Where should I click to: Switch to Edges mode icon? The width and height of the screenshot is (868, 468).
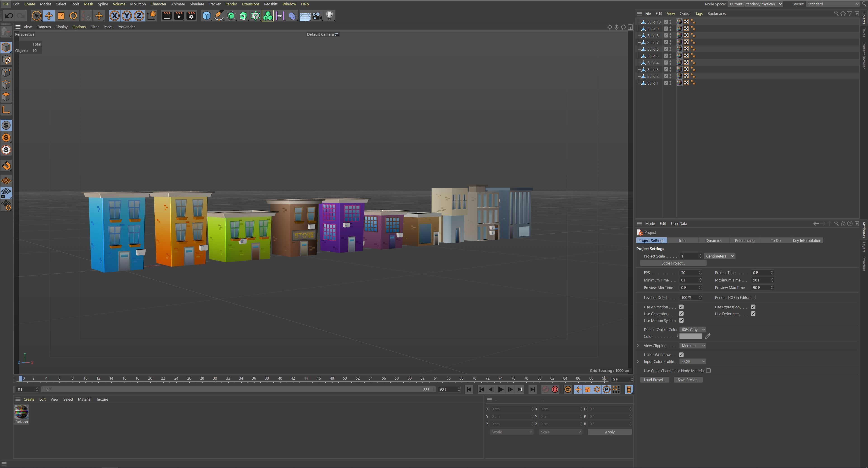coord(6,84)
